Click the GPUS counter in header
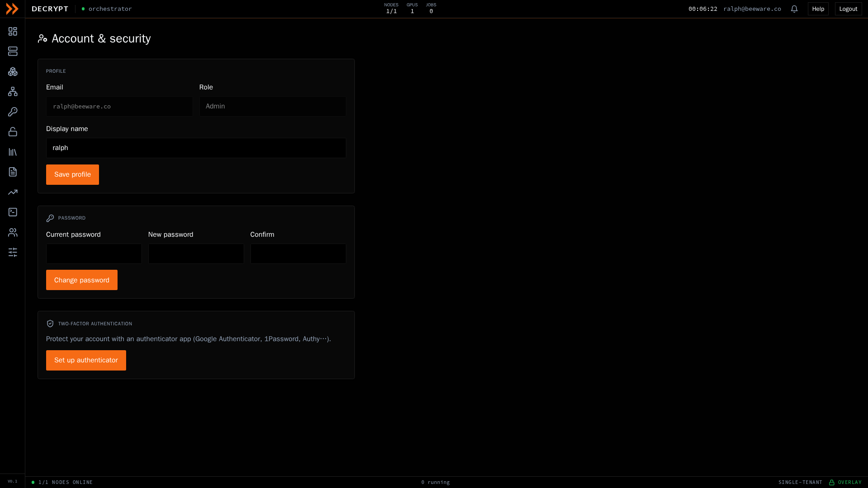This screenshot has height=488, width=868. [x=412, y=8]
